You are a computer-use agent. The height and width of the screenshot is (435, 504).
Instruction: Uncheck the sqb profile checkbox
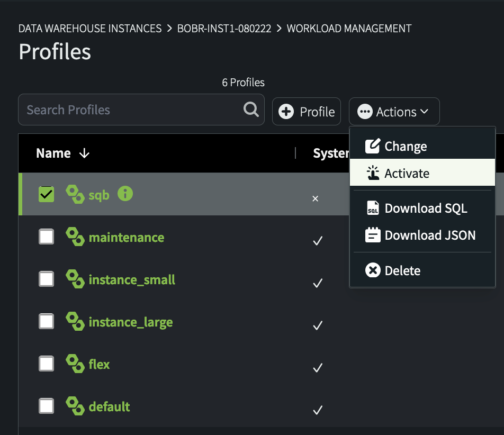point(47,194)
